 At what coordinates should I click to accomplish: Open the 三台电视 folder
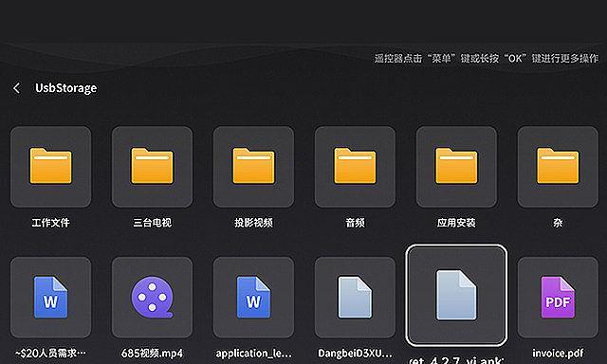pyautogui.click(x=152, y=167)
